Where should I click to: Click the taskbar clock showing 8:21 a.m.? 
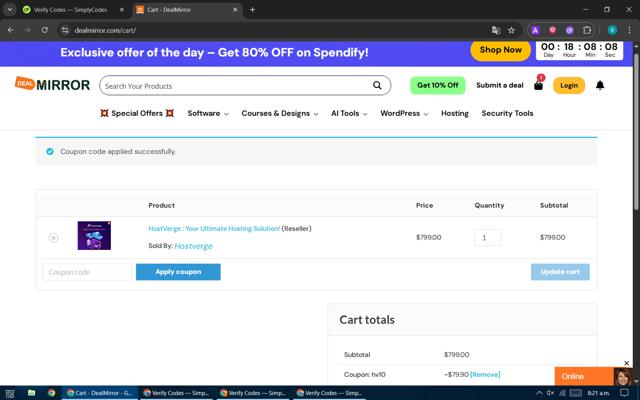pyautogui.click(x=598, y=393)
